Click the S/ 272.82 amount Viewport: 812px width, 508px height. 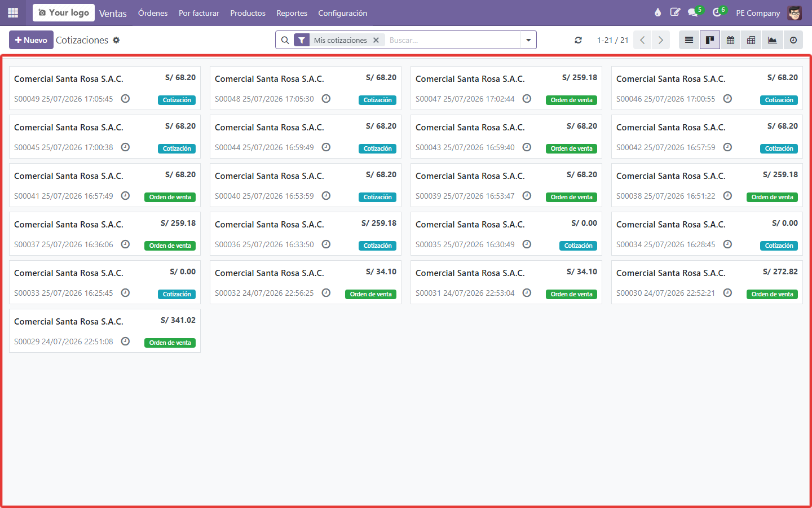coord(780,271)
